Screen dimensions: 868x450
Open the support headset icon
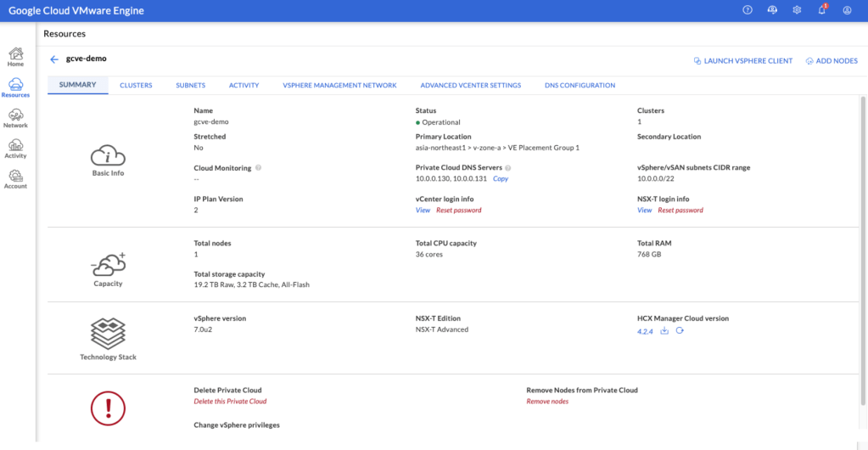[772, 10]
